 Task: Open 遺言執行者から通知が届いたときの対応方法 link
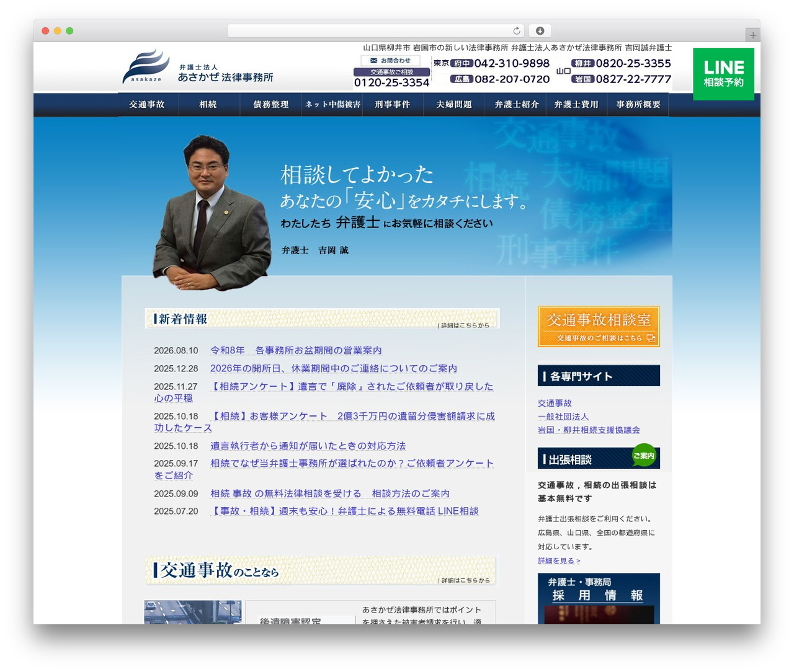308,446
